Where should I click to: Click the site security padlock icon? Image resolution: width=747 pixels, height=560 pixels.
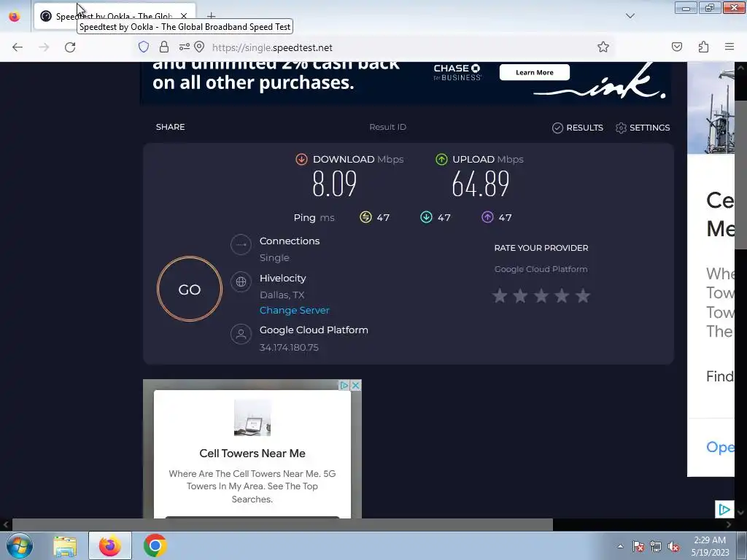click(x=164, y=47)
